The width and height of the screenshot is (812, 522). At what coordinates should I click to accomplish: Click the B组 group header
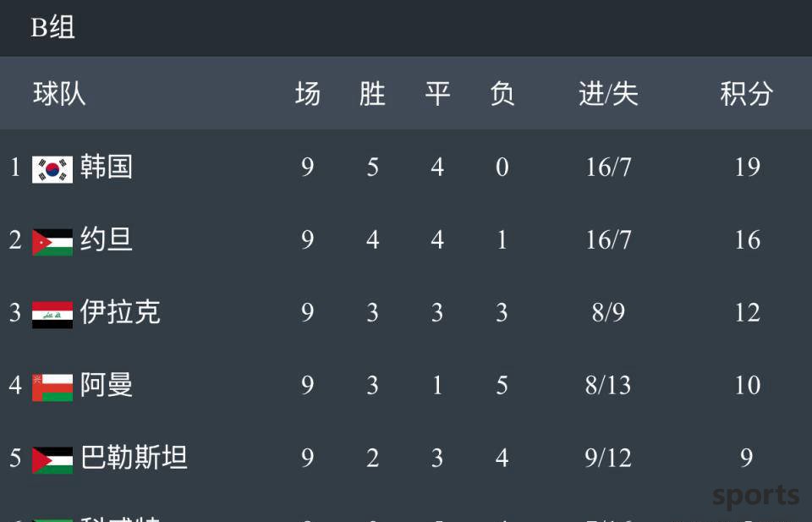coord(52,27)
